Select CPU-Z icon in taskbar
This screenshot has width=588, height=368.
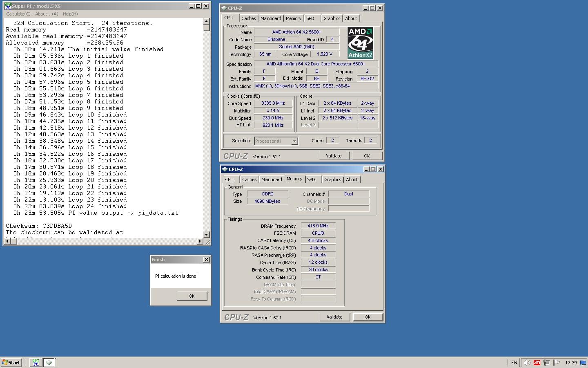[49, 362]
